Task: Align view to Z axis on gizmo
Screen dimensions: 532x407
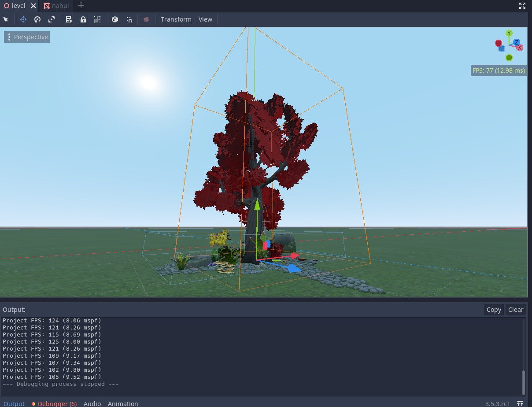Action: point(516,42)
